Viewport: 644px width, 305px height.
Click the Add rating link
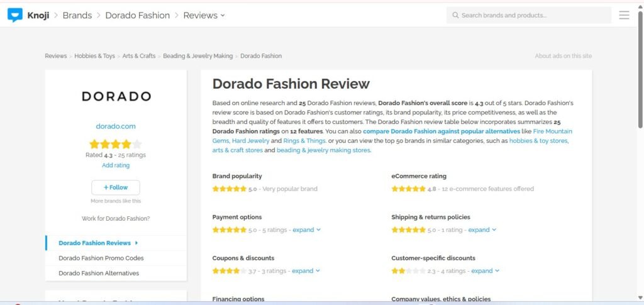point(116,165)
